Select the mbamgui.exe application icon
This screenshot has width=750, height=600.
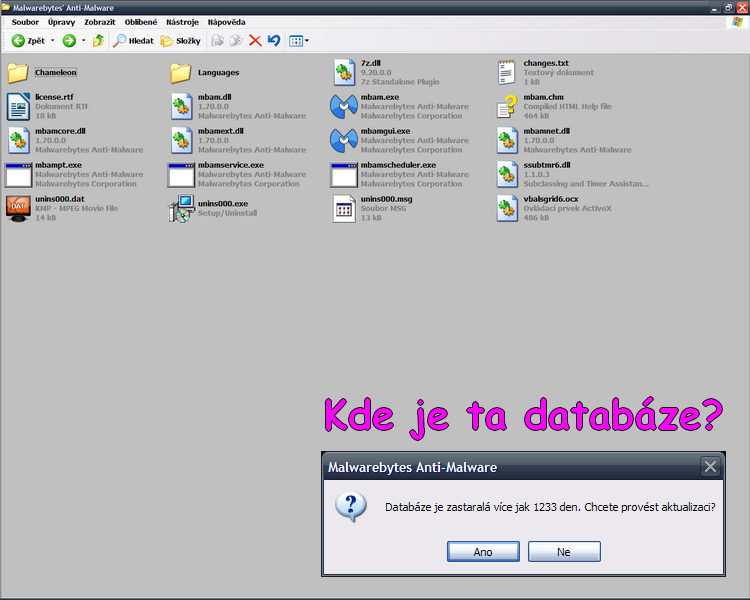pyautogui.click(x=343, y=141)
